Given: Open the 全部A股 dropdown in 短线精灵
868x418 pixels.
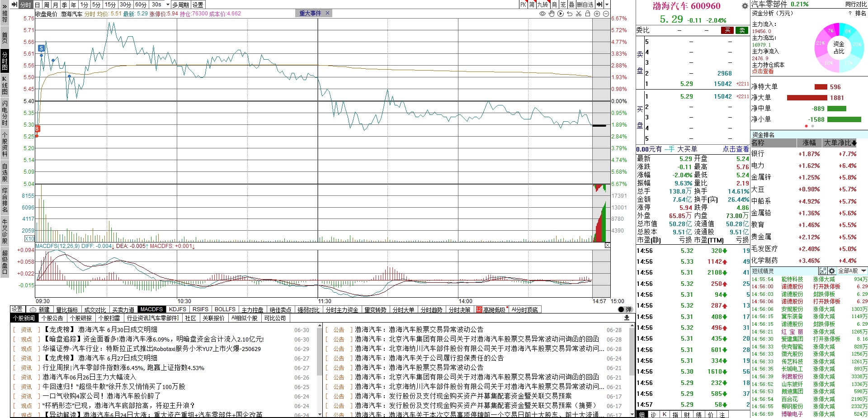Looking at the screenshot, I should tap(852, 271).
